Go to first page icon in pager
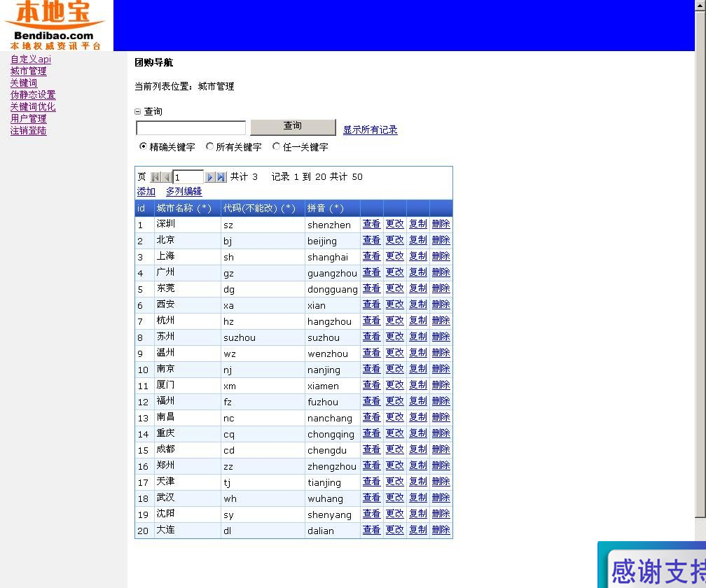Screen dimensions: 706x588 (x=155, y=177)
